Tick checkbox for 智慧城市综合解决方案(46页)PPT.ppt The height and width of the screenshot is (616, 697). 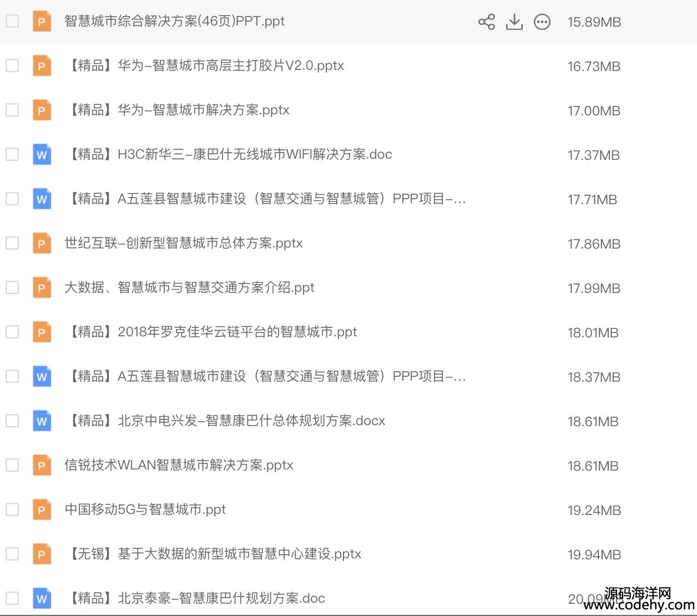pyautogui.click(x=12, y=21)
